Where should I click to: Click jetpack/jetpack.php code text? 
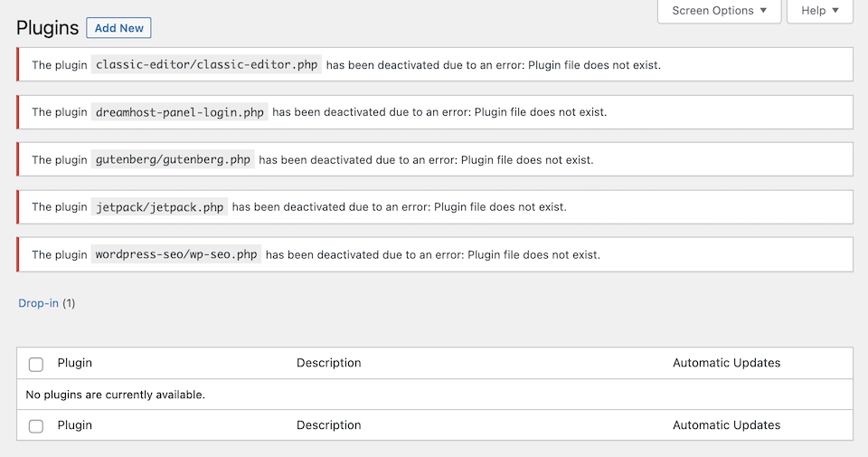point(159,207)
